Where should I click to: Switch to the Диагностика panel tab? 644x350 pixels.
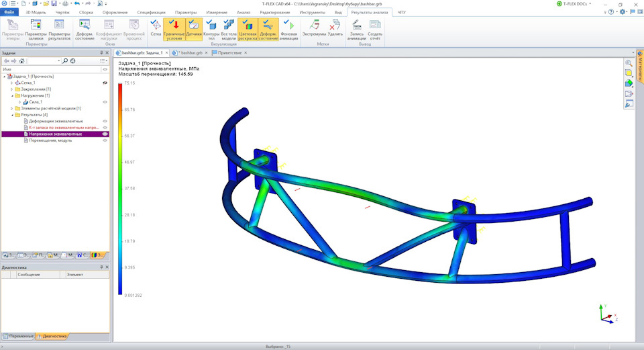[52, 336]
